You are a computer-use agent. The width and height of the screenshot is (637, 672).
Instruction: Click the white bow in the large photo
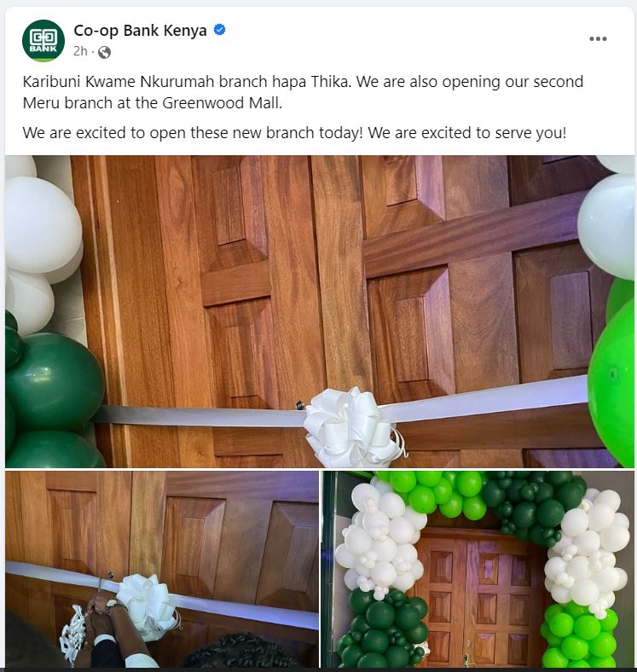pos(353,428)
